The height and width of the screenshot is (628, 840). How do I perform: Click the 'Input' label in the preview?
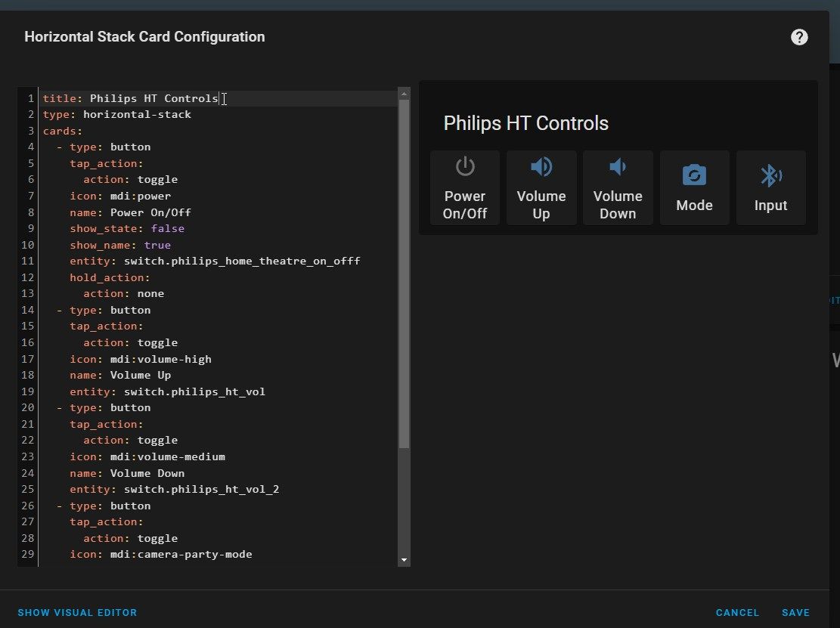771,206
